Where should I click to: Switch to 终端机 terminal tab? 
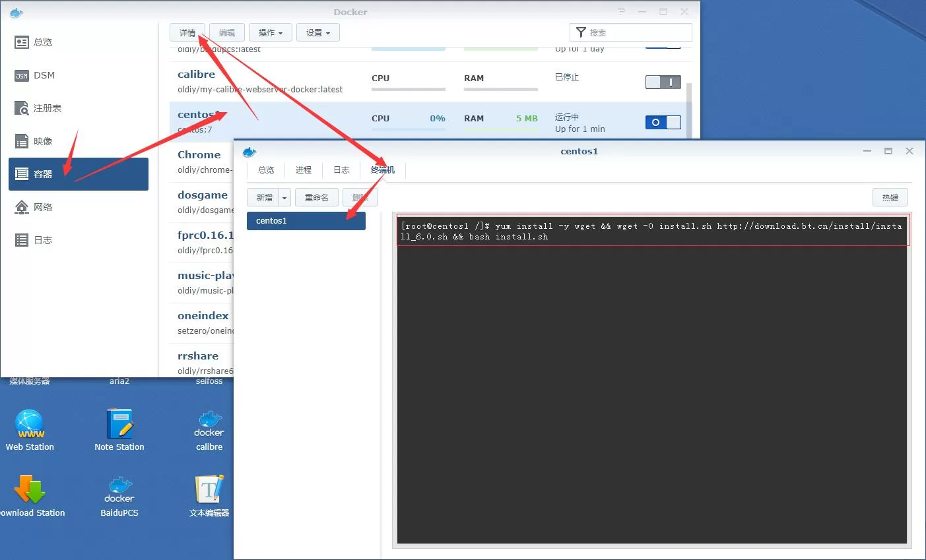coord(383,170)
